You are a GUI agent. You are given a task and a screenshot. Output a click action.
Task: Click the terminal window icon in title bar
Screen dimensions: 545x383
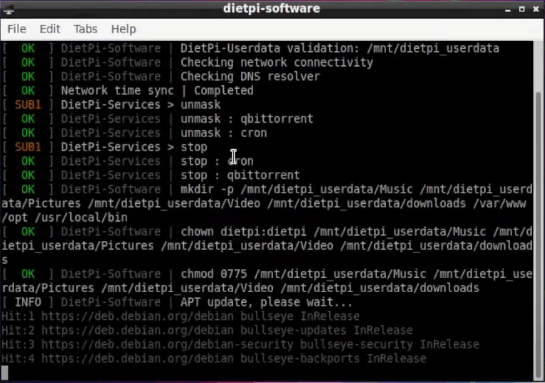pos(9,9)
